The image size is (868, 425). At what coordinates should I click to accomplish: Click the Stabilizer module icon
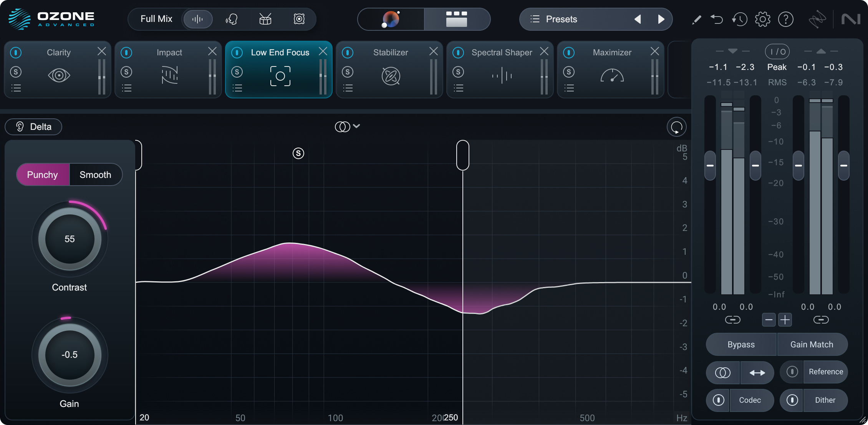tap(391, 75)
